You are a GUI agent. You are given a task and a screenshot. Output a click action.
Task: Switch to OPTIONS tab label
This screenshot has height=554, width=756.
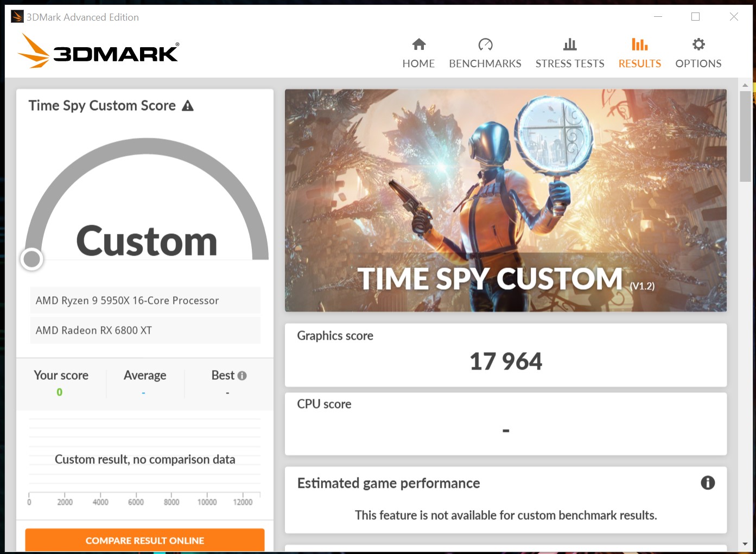pos(698,63)
